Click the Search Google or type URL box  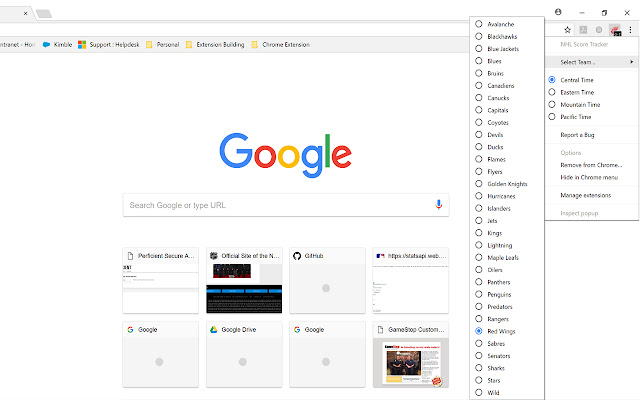pos(286,205)
